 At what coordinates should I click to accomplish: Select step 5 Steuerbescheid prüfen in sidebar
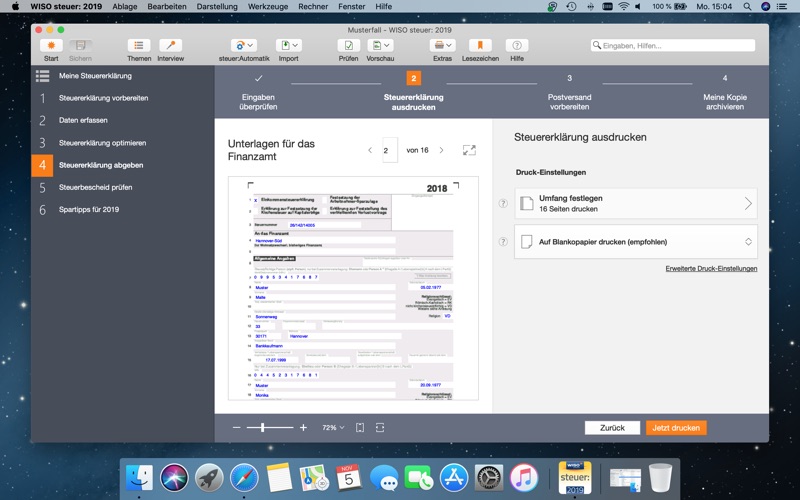pos(95,187)
